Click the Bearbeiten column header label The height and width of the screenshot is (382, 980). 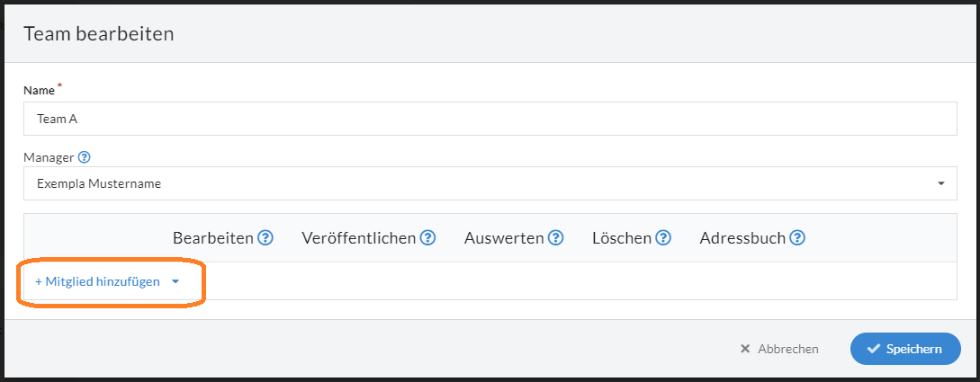(213, 238)
